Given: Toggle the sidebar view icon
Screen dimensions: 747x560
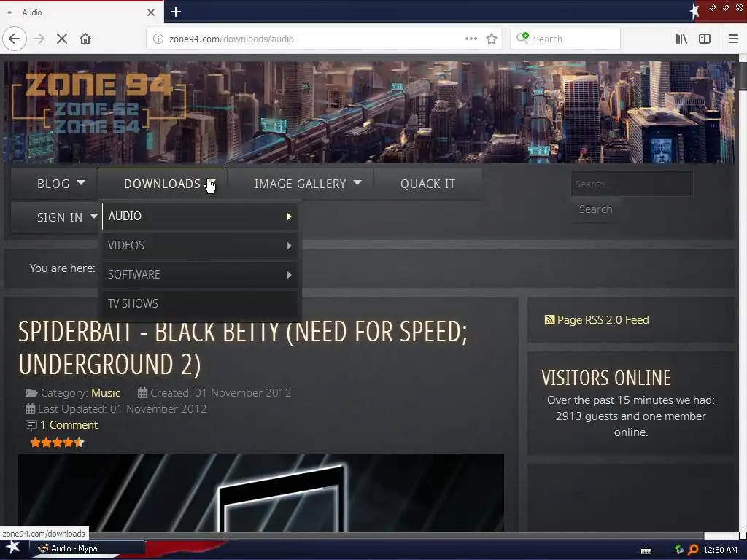Looking at the screenshot, I should (705, 39).
